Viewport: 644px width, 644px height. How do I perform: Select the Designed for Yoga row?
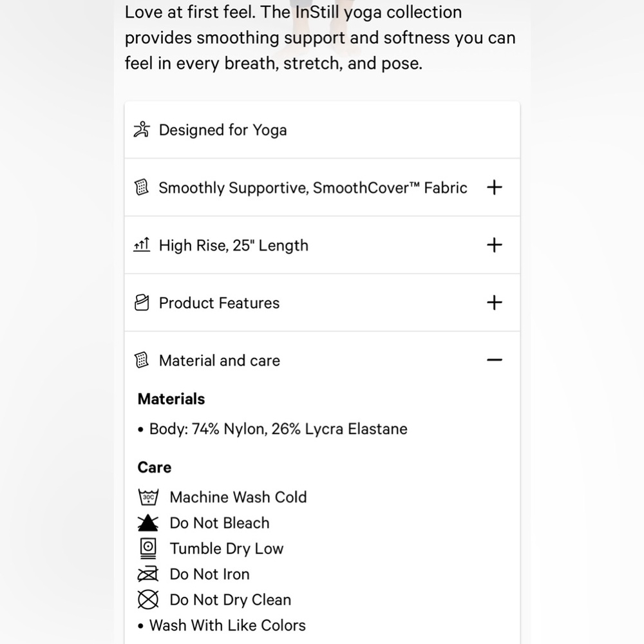point(322,130)
